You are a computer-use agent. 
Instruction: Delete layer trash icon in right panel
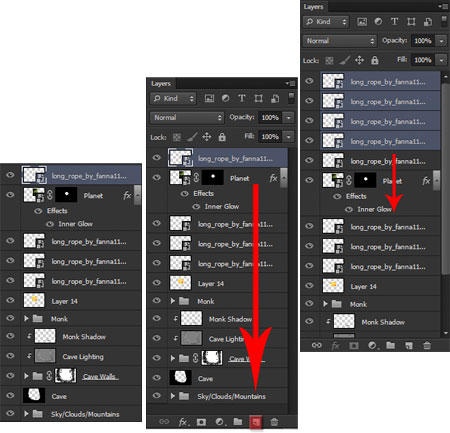click(x=427, y=346)
